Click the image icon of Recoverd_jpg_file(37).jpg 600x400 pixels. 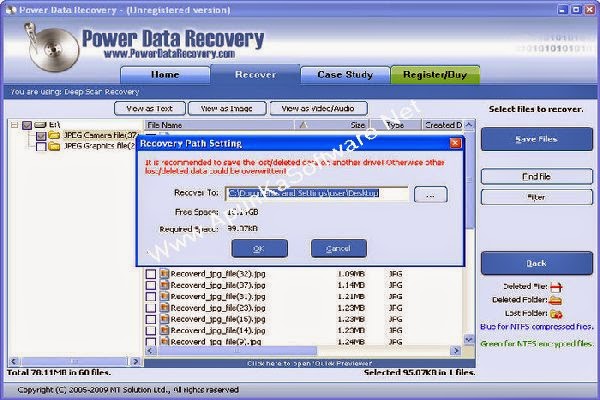coord(165,285)
